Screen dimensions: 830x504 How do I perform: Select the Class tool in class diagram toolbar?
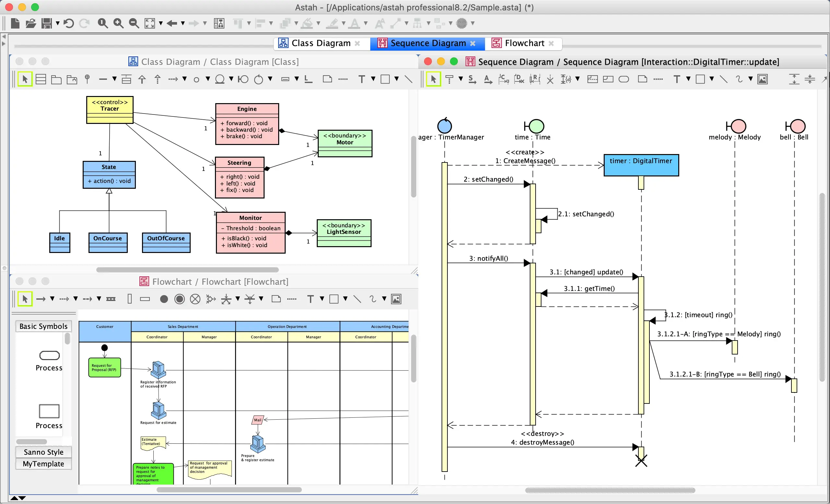pyautogui.click(x=41, y=79)
